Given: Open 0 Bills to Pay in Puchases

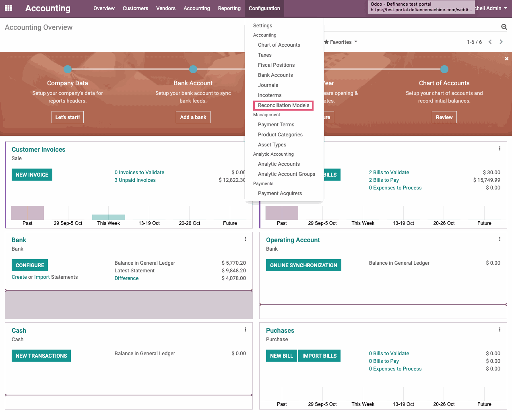Looking at the screenshot, I should click(x=384, y=361).
